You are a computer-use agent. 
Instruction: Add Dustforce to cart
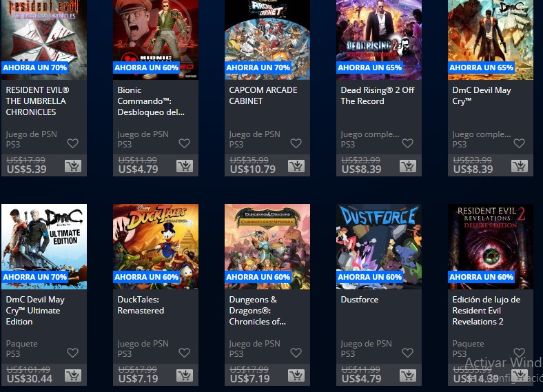coord(408,375)
